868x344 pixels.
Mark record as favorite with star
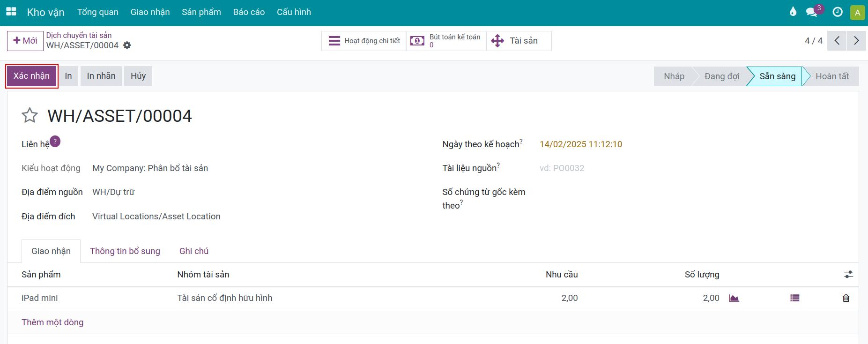pos(30,115)
